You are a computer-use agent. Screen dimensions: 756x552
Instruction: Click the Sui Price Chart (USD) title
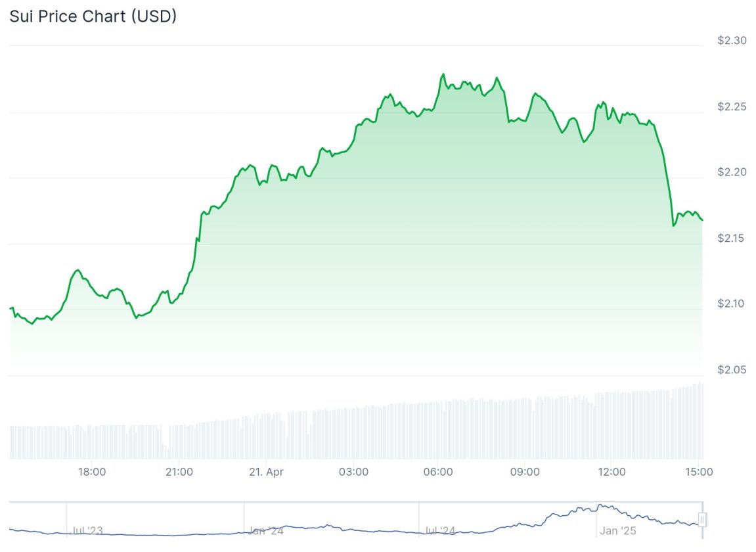click(x=93, y=17)
